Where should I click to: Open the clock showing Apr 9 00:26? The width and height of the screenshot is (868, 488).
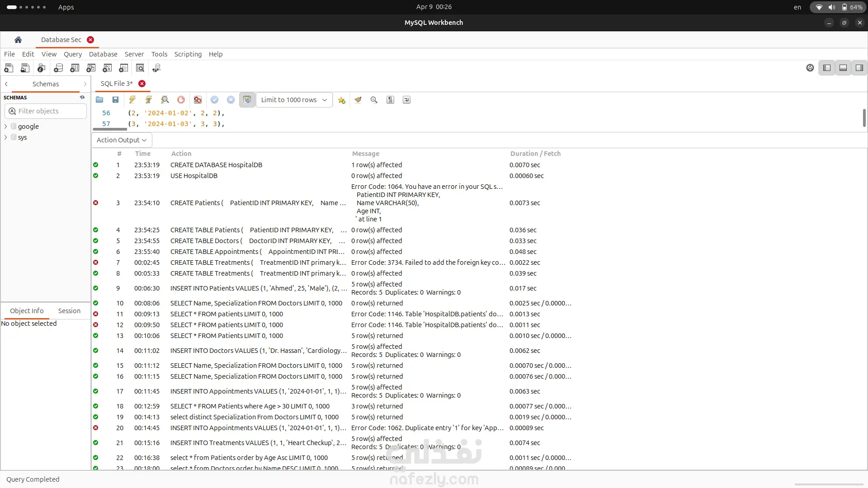tap(434, 7)
